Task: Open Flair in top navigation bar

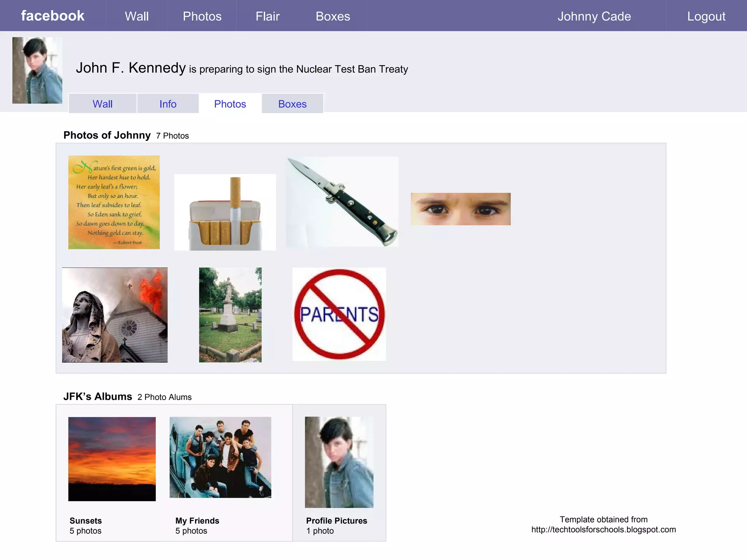Action: (x=267, y=16)
